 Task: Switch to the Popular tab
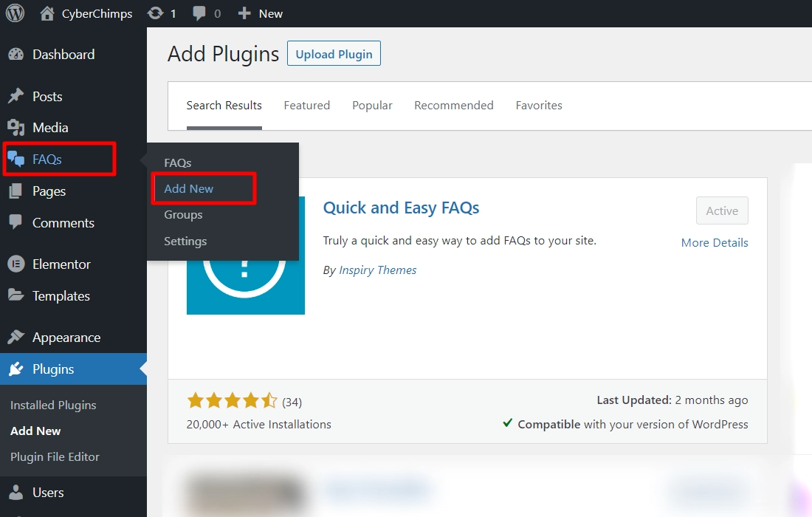[372, 105]
